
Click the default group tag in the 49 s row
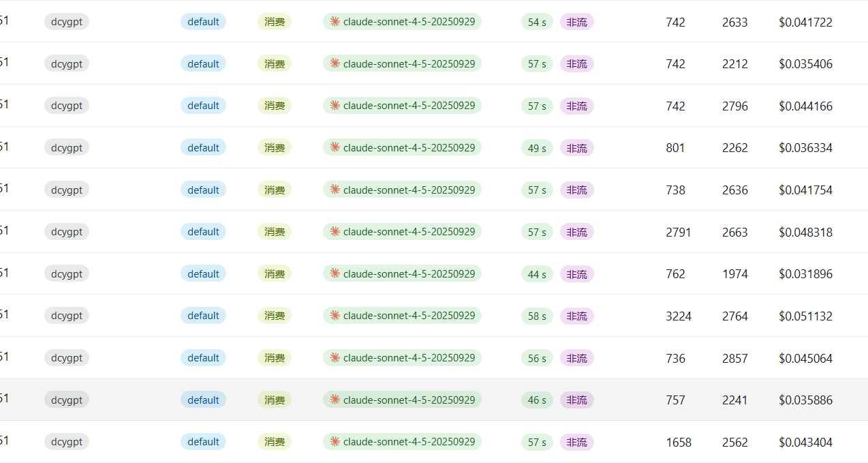pos(203,148)
